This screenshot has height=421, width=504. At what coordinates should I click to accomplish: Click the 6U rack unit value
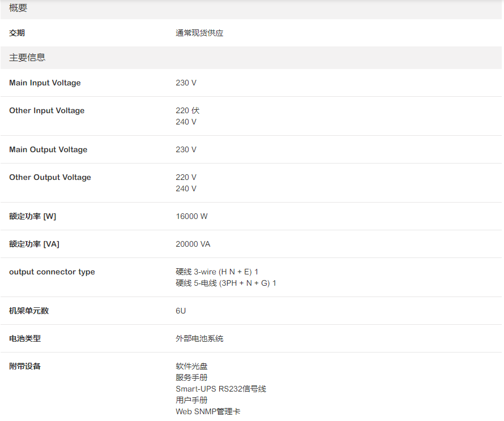181,311
